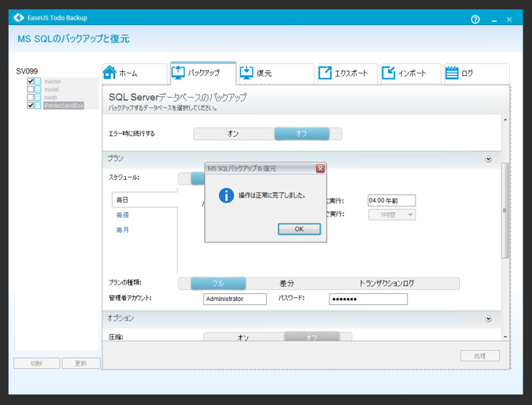Click the Restore tab download icon
This screenshot has height=405, width=532.
(x=246, y=72)
